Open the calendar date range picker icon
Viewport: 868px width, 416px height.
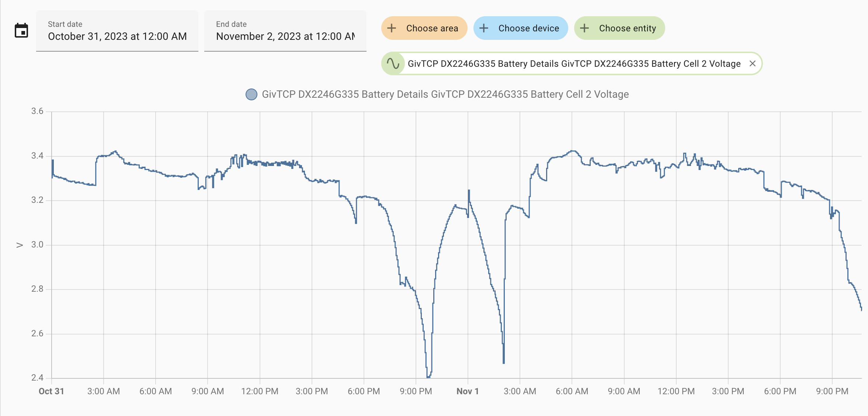(21, 31)
